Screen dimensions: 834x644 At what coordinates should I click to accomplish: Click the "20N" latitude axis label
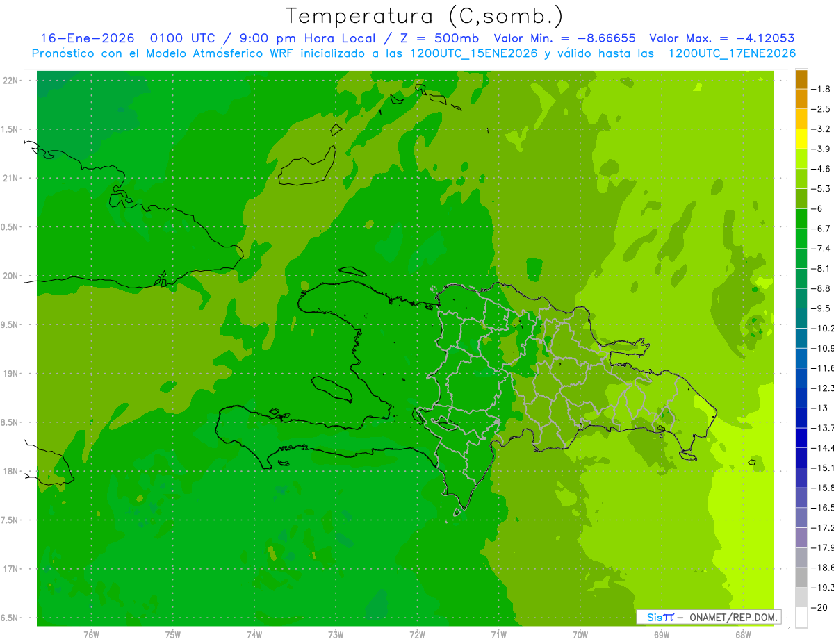tap(10, 276)
